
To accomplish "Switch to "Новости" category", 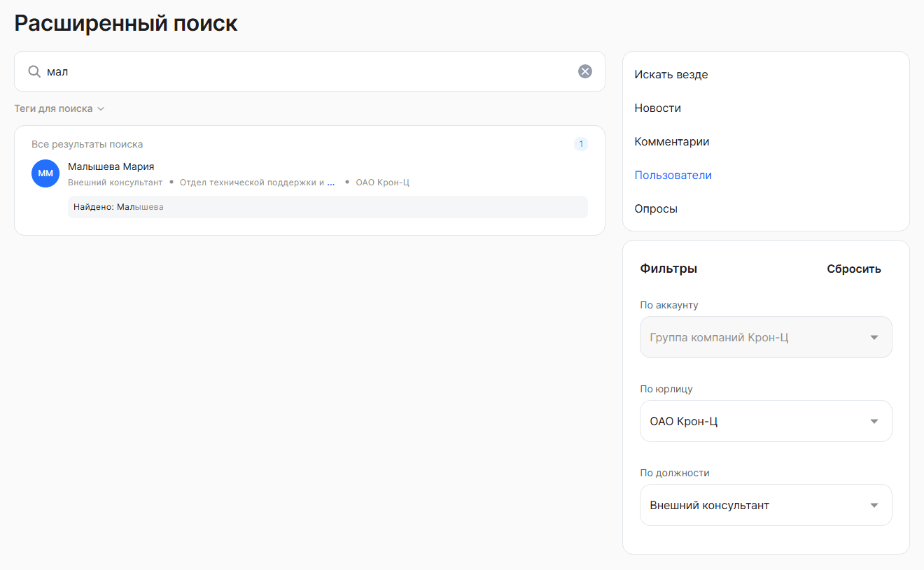I will (x=657, y=108).
